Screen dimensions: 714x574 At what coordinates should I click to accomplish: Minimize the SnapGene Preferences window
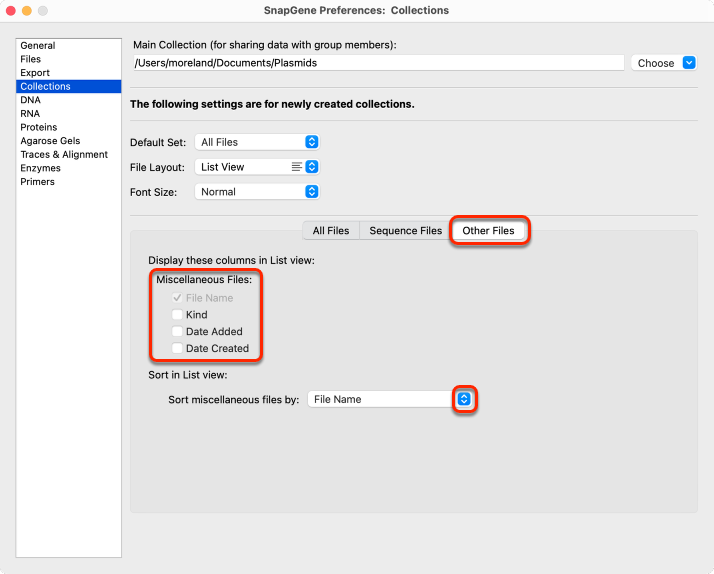click(27, 10)
